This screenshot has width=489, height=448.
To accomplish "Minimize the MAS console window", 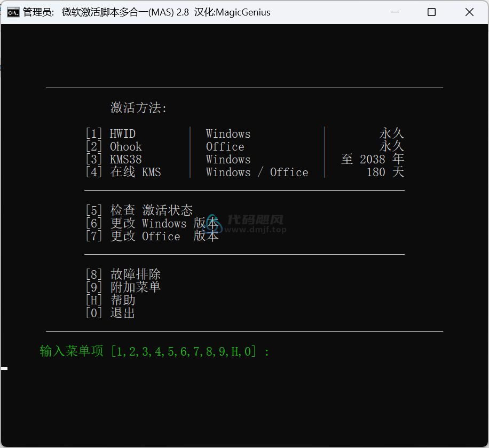I will pyautogui.click(x=395, y=12).
